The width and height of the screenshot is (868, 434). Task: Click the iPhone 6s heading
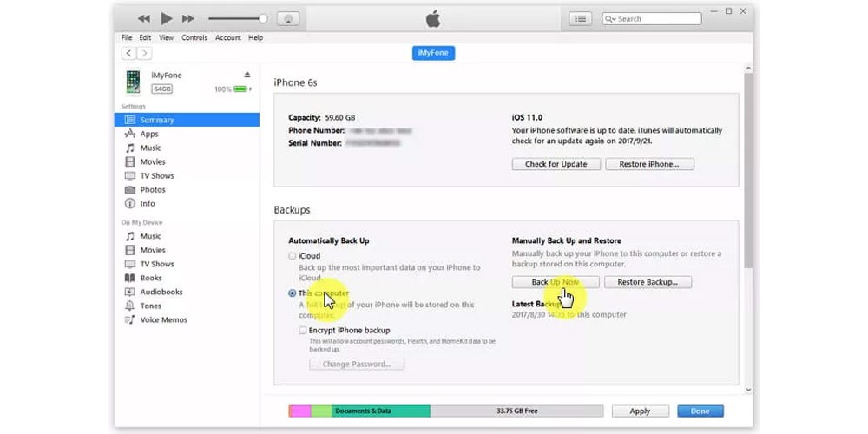(x=296, y=82)
